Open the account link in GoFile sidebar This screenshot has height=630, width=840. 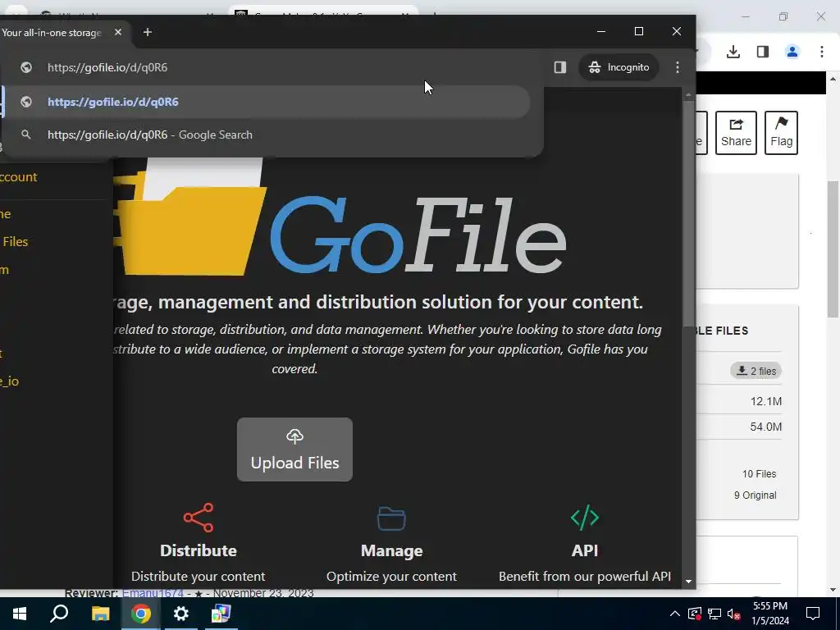(x=19, y=177)
